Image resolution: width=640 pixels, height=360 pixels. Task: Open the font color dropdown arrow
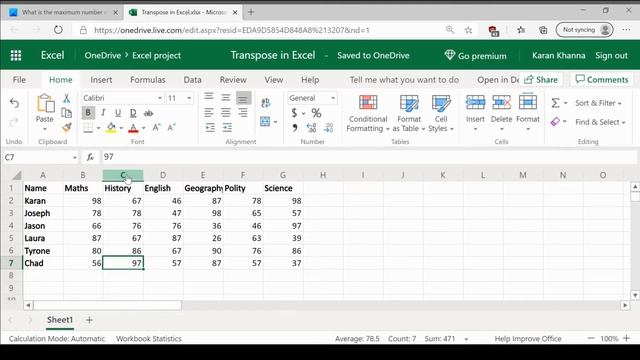tap(144, 128)
